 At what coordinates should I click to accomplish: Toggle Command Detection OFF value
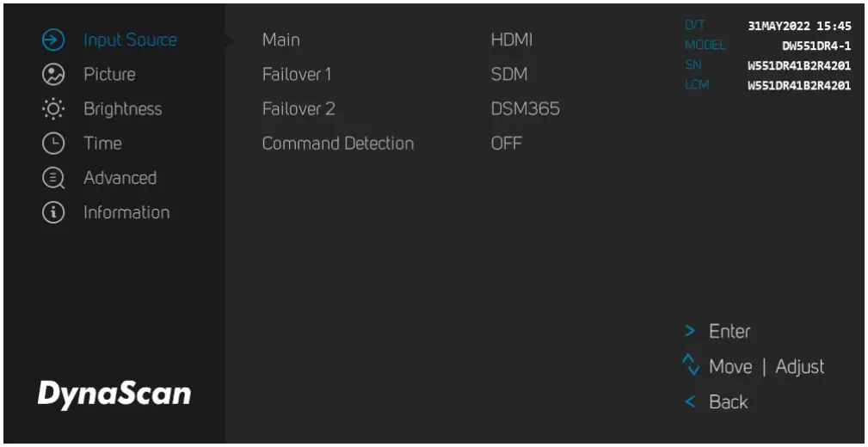506,144
